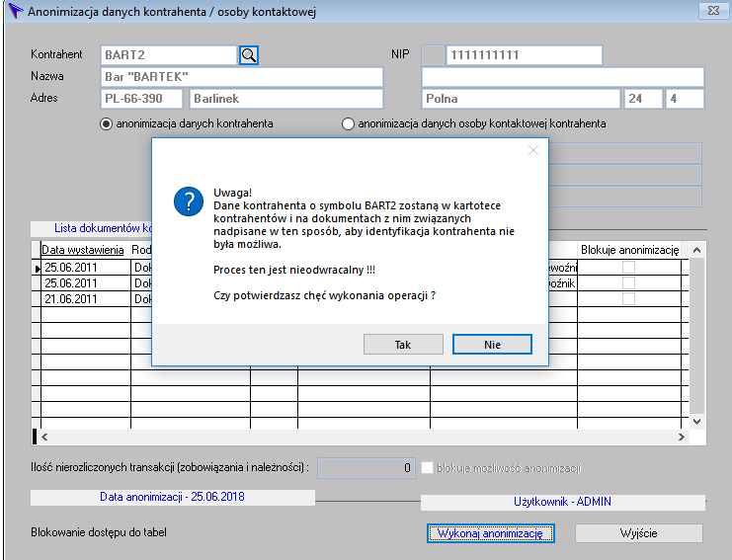The height and width of the screenshot is (560, 732).
Task: Click the blue question mark icon
Action: pyautogui.click(x=188, y=201)
